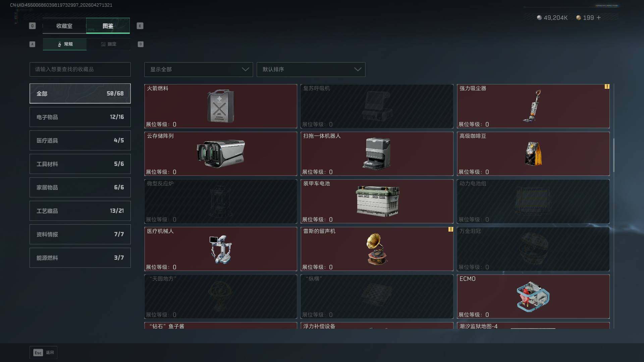Click the plus icon beside 199 currency
Image resolution: width=644 pixels, height=362 pixels.
pyautogui.click(x=599, y=17)
